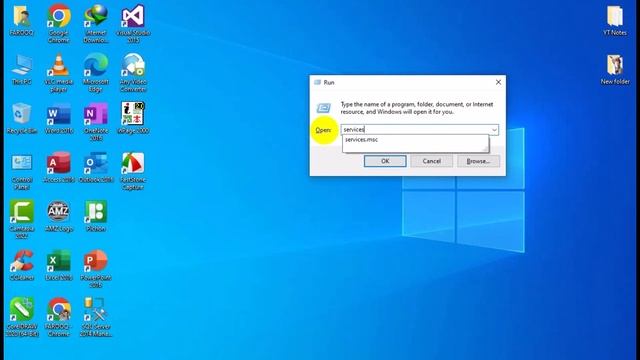This screenshot has height=360, width=640.
Task: Select the OneNote 2016 shortcut
Action: [96, 122]
